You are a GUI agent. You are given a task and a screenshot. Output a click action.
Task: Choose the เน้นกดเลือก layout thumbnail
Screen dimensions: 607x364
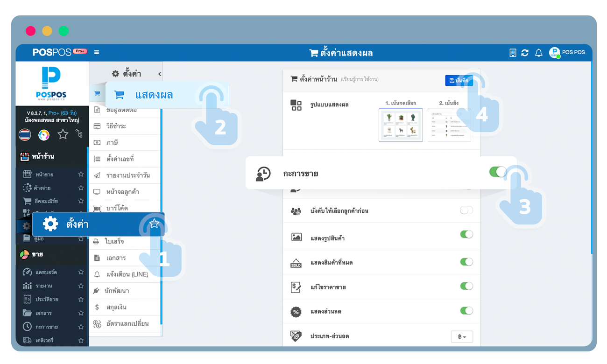401,125
